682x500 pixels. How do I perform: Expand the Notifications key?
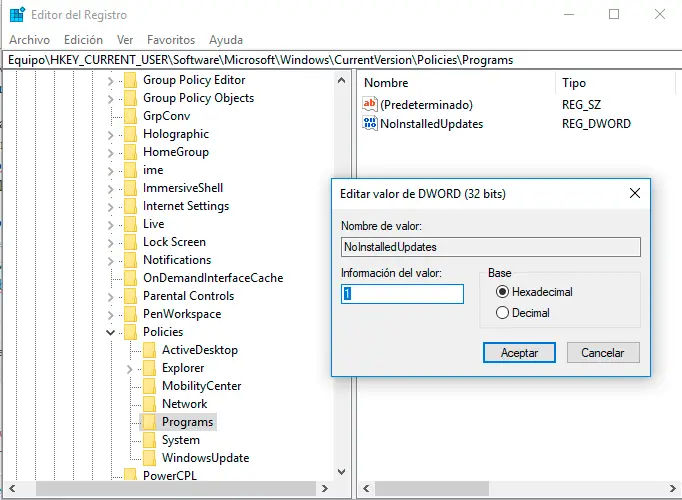(x=110, y=261)
